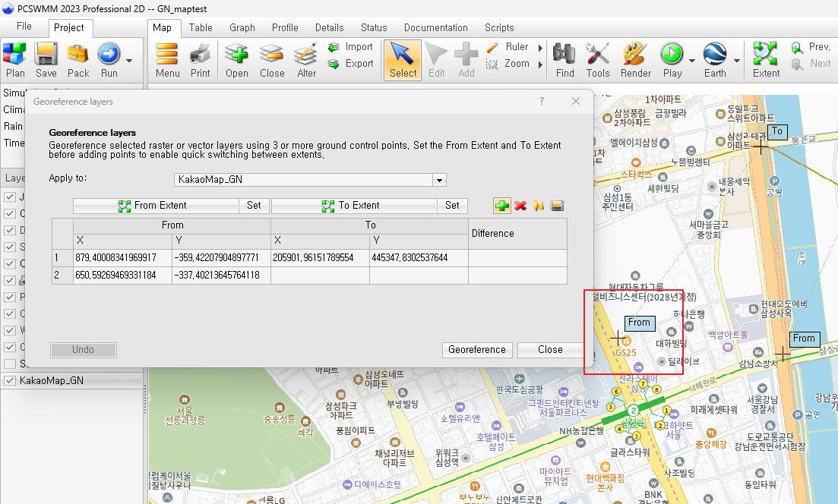Open the Status tab
Viewport: 838px width, 504px height.
coord(374,28)
